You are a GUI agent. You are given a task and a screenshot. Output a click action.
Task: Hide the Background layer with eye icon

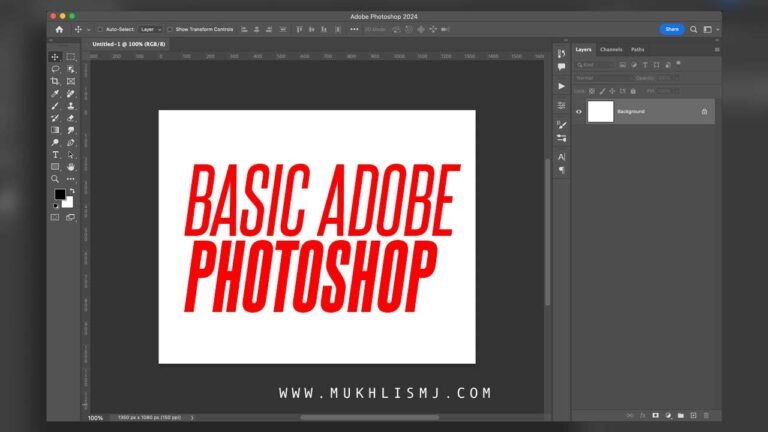[x=579, y=111]
